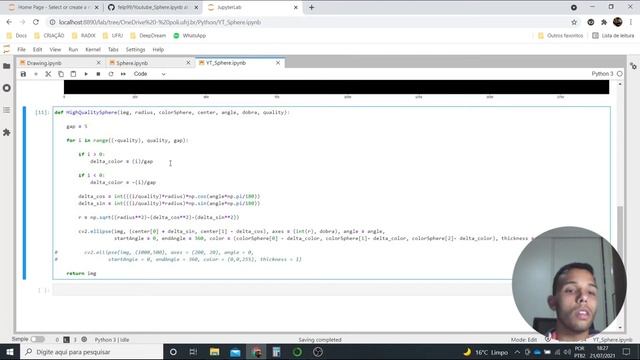640x360 pixels.
Task: Open the View menu
Action: pyautogui.click(x=55, y=49)
